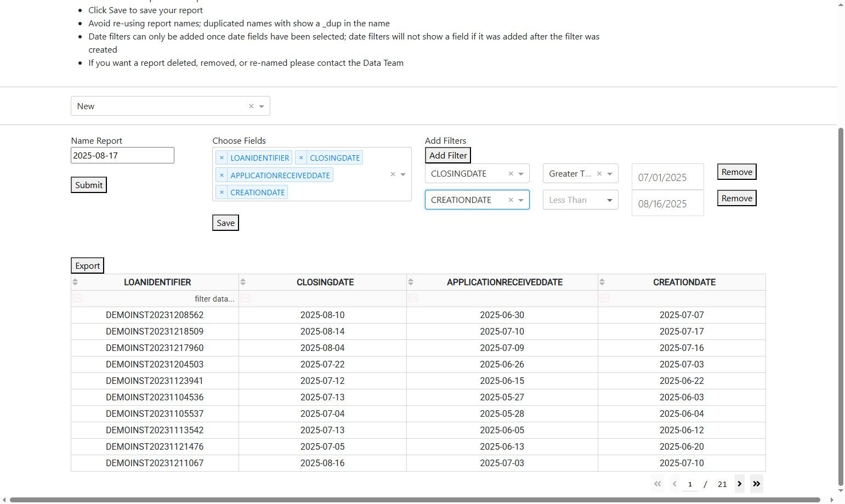Click creation date cell "2025-07-07"
This screenshot has height=504, width=845.
coord(682,315)
